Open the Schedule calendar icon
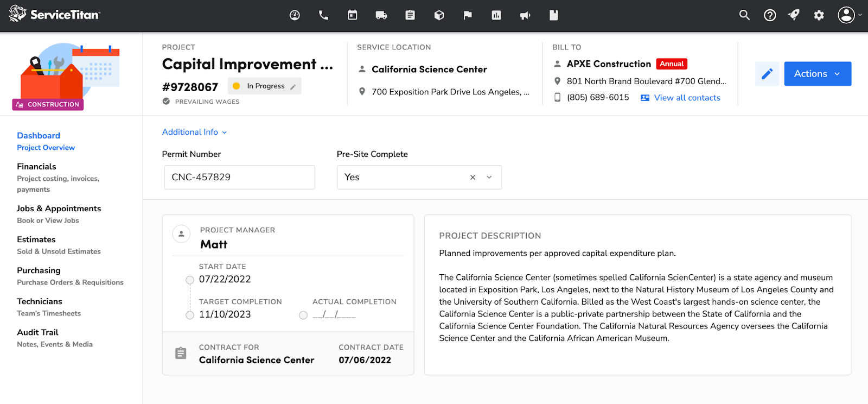This screenshot has height=404, width=868. pos(353,15)
